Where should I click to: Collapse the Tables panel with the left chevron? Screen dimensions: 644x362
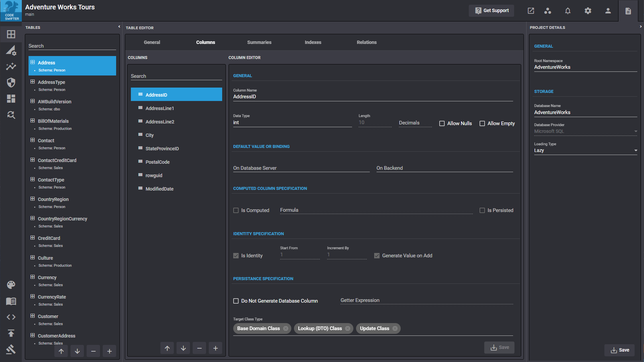pyautogui.click(x=119, y=26)
